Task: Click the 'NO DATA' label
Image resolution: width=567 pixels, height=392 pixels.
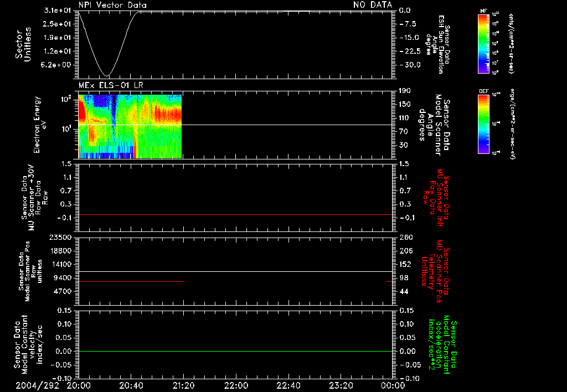Action: tap(373, 5)
